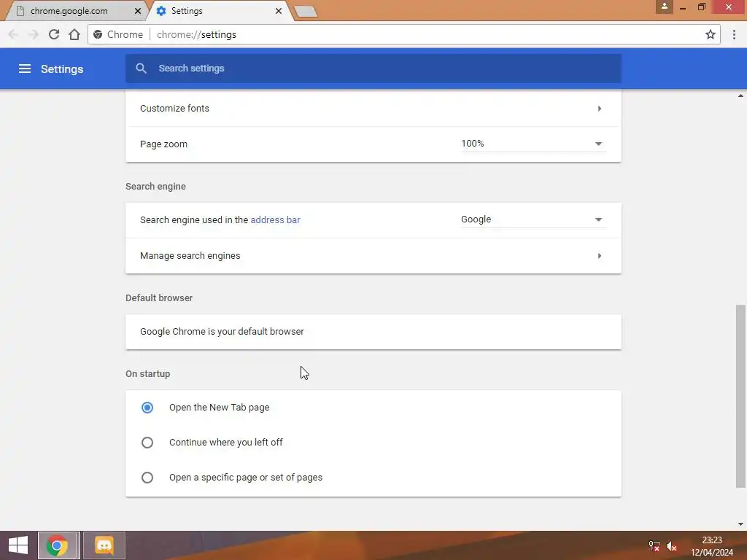Expand the Manage search engines arrow
The image size is (747, 560).
coord(600,256)
